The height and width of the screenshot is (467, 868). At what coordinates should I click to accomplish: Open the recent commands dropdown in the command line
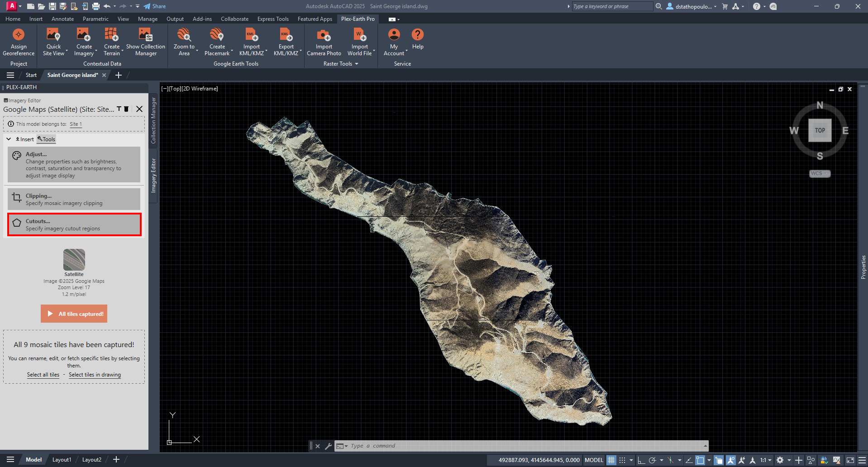coord(343,446)
